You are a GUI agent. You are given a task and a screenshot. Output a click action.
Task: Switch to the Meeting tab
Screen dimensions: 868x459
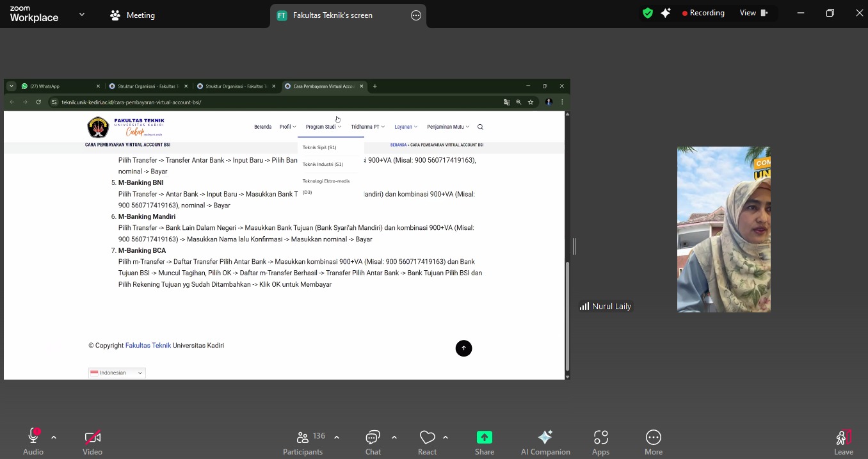pyautogui.click(x=133, y=15)
